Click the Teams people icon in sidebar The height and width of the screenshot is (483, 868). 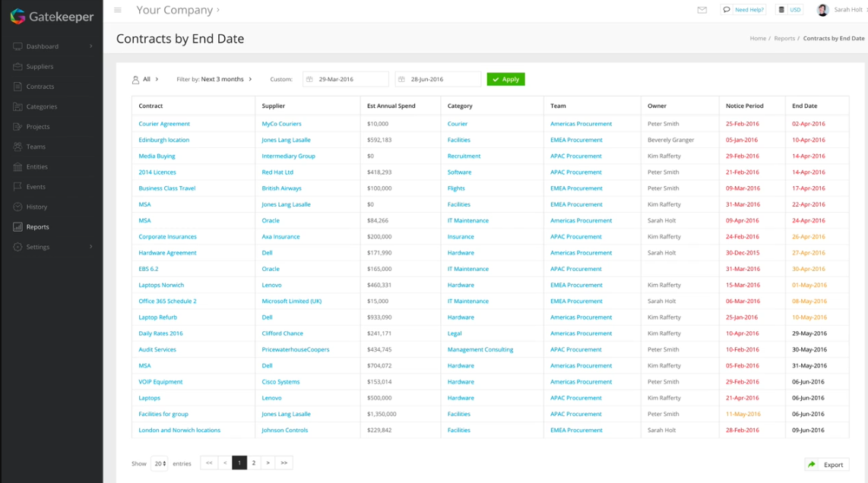coord(17,147)
